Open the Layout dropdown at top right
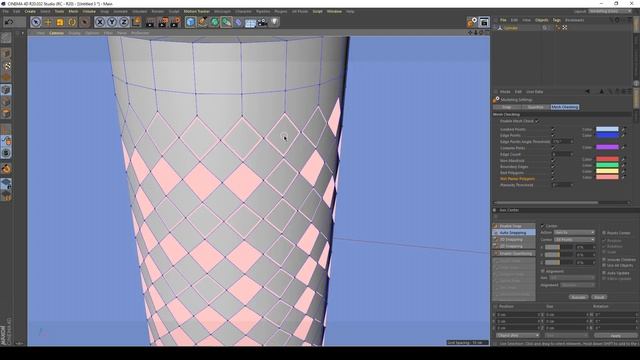Viewport: 640px width, 360px height. [609, 11]
